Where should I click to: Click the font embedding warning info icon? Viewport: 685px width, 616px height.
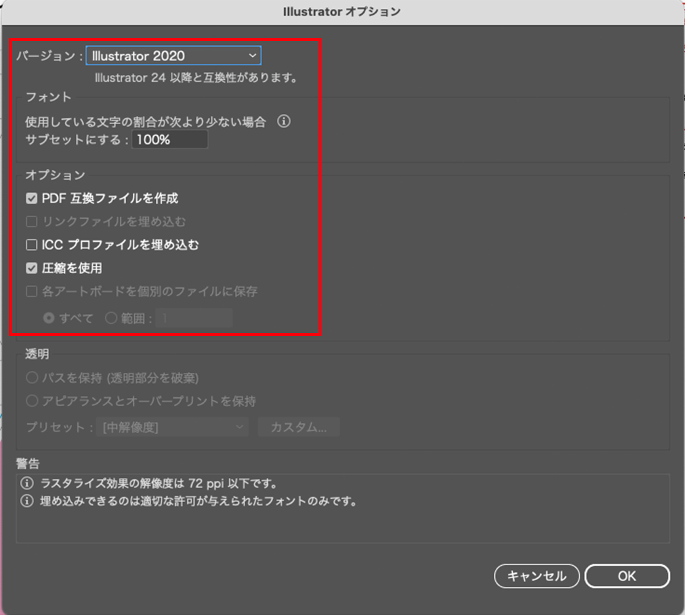pyautogui.click(x=26, y=500)
